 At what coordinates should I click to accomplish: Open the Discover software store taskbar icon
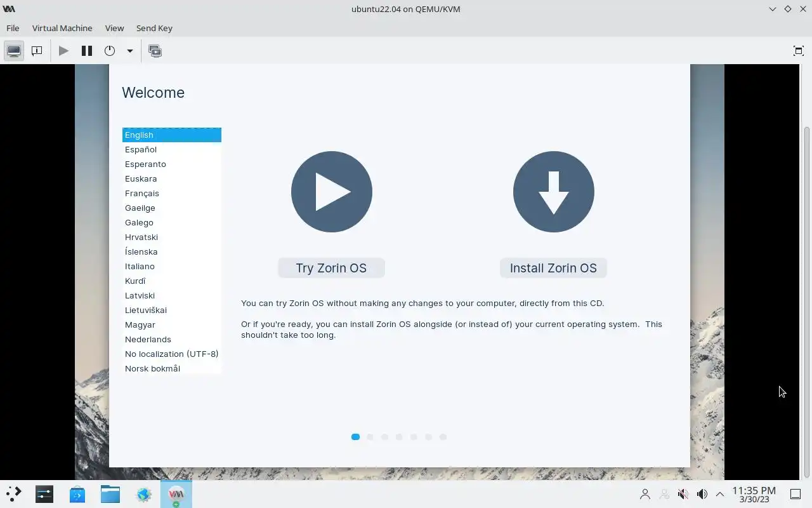[77, 494]
